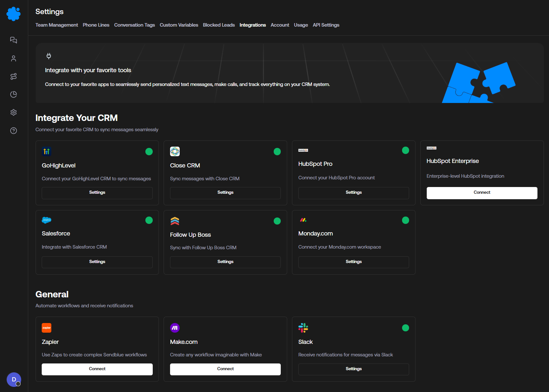Screen dimensions: 549x392
Task: Click 'Create any workflow imaginable with Make' text
Action: (x=216, y=355)
